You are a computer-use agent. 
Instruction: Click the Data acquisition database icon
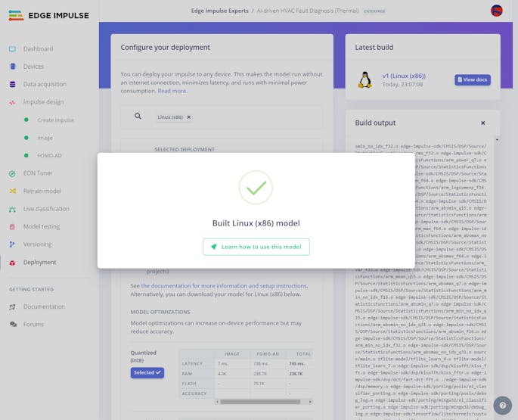tap(12, 84)
